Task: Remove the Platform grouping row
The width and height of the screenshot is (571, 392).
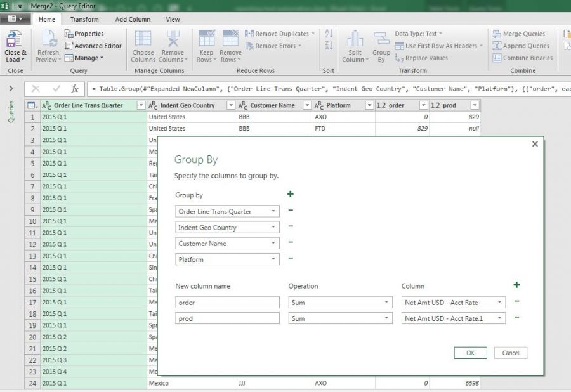Action: [x=291, y=258]
